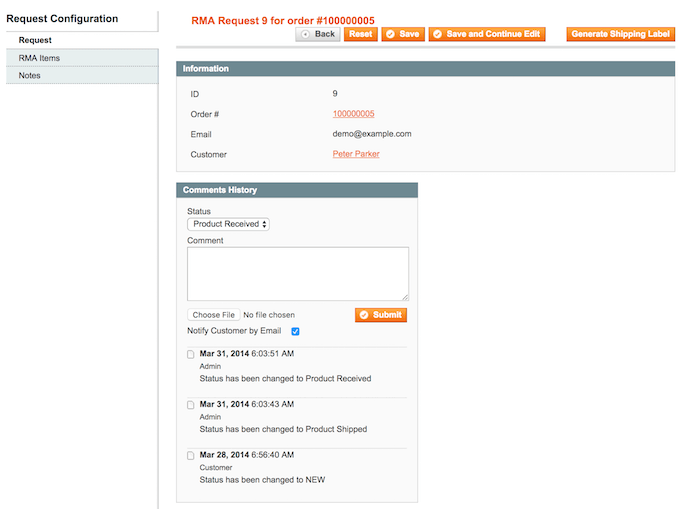Click inside the Comment text area
This screenshot has width=685, height=509.
point(297,273)
